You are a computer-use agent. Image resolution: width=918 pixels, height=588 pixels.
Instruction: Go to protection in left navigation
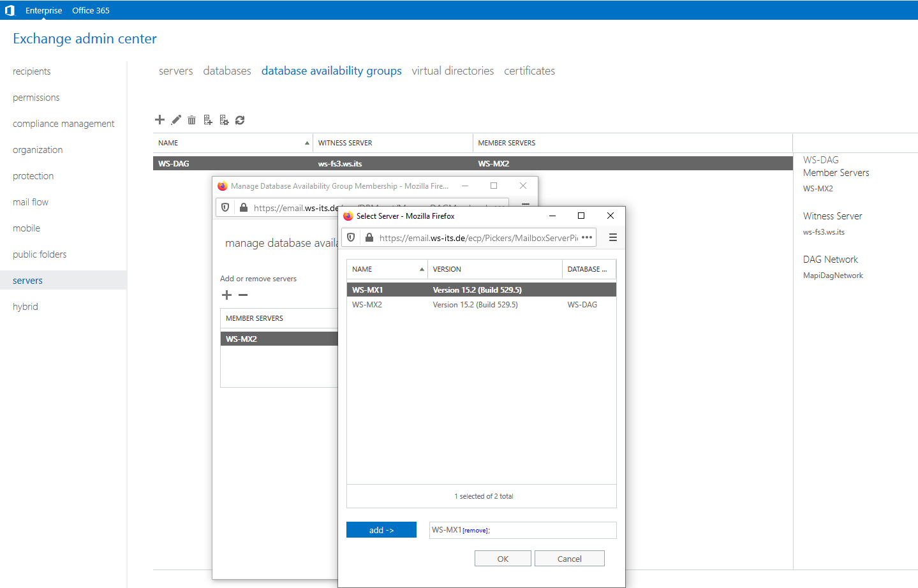33,176
